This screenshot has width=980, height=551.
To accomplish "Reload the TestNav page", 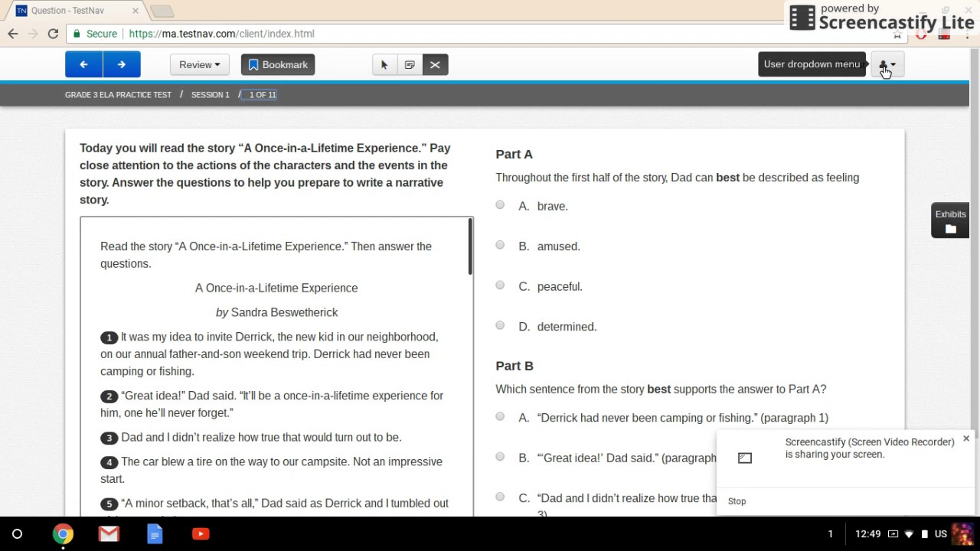I will [53, 34].
